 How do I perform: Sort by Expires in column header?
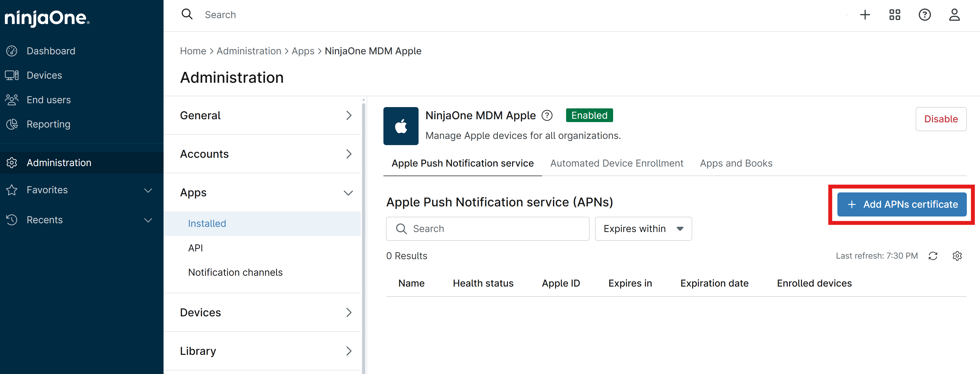[x=630, y=283]
